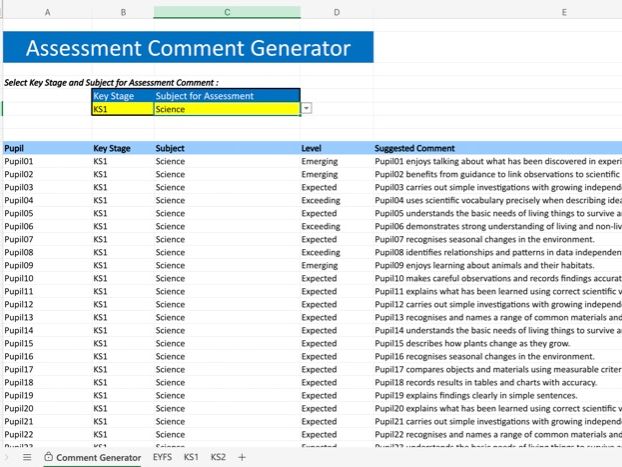The width and height of the screenshot is (622, 467).
Task: Select the yellow Science subject input cell
Action: tap(227, 109)
